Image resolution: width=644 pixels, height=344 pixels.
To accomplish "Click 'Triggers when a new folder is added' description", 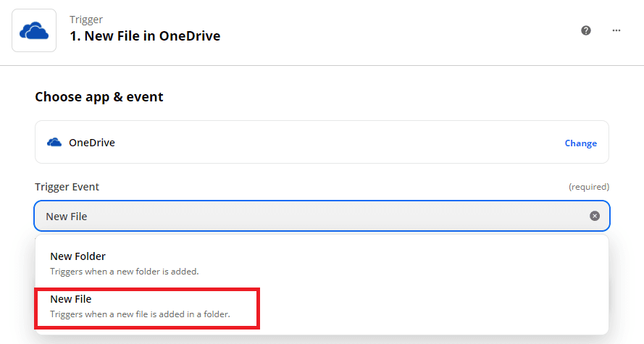I will point(124,272).
